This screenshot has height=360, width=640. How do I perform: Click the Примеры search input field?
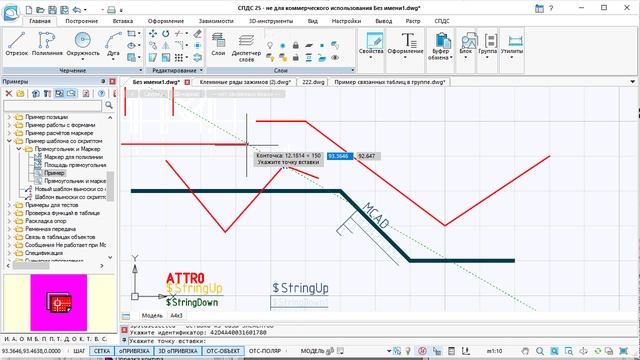click(52, 106)
